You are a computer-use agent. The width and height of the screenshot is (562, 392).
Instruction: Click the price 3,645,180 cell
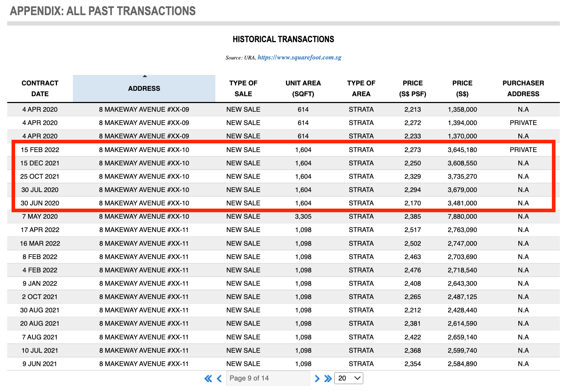click(x=462, y=150)
